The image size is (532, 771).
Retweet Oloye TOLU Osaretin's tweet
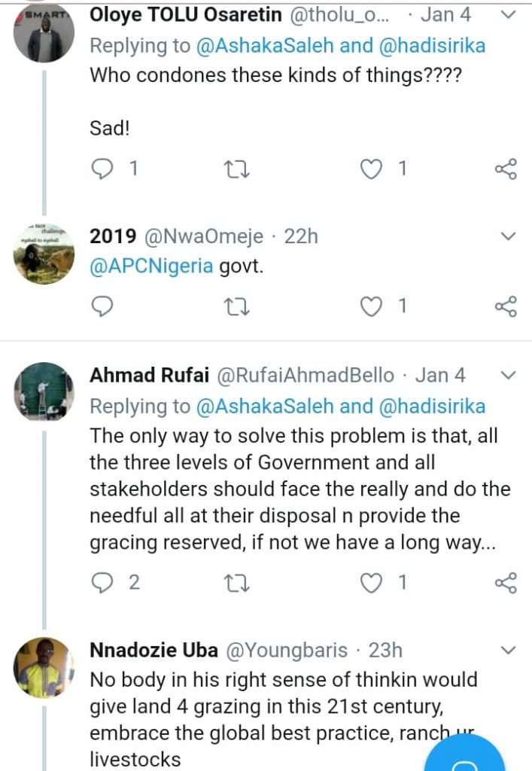coord(237,169)
